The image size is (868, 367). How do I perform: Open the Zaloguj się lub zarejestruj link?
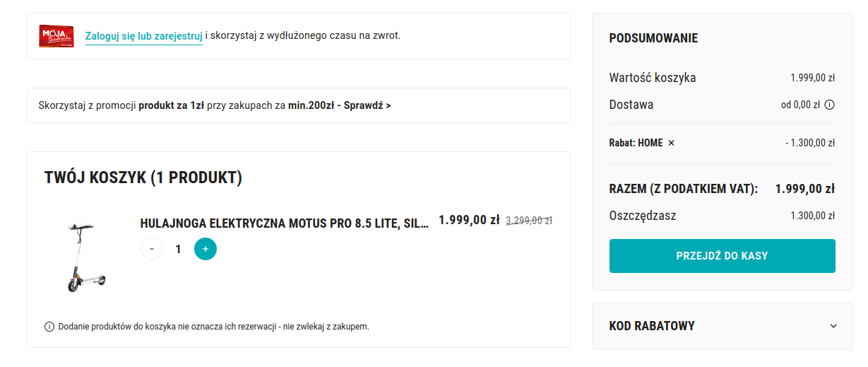tap(143, 36)
